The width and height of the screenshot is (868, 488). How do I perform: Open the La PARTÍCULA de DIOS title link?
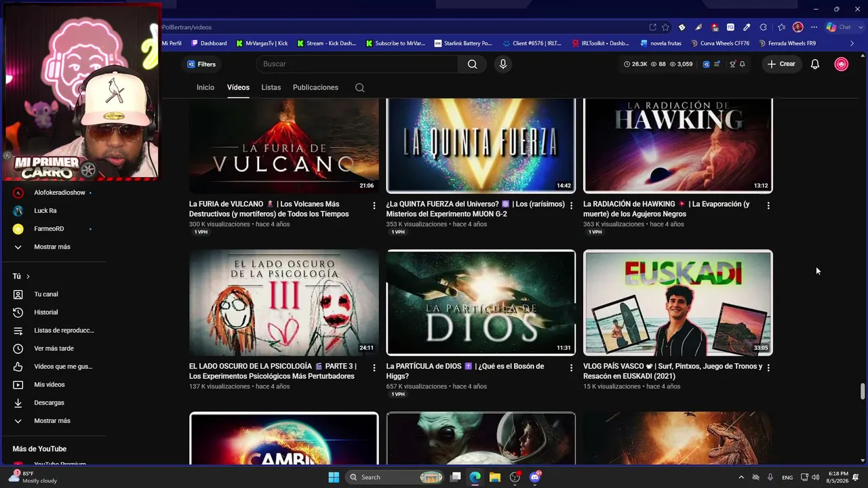465,371
